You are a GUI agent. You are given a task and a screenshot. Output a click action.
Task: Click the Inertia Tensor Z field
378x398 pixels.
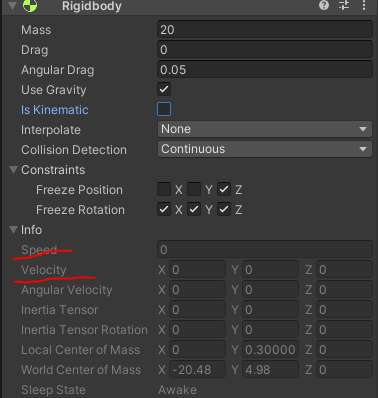(344, 309)
